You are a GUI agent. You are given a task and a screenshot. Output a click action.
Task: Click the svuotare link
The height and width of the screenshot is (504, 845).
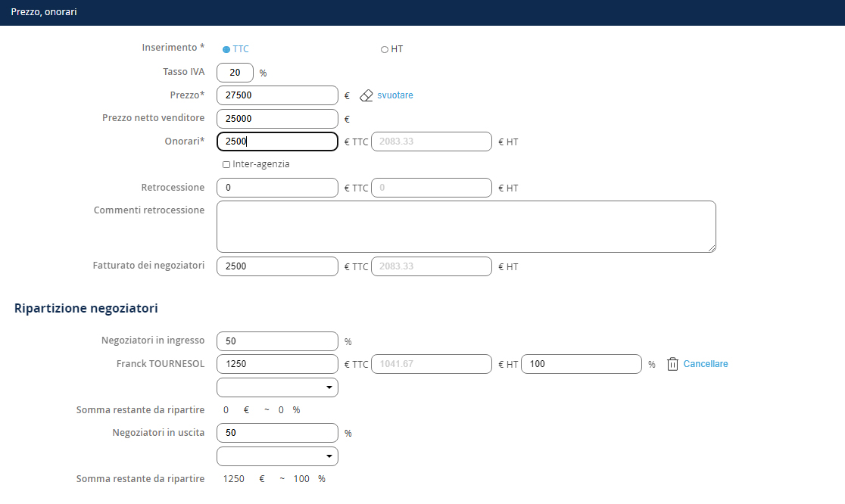[x=395, y=95]
